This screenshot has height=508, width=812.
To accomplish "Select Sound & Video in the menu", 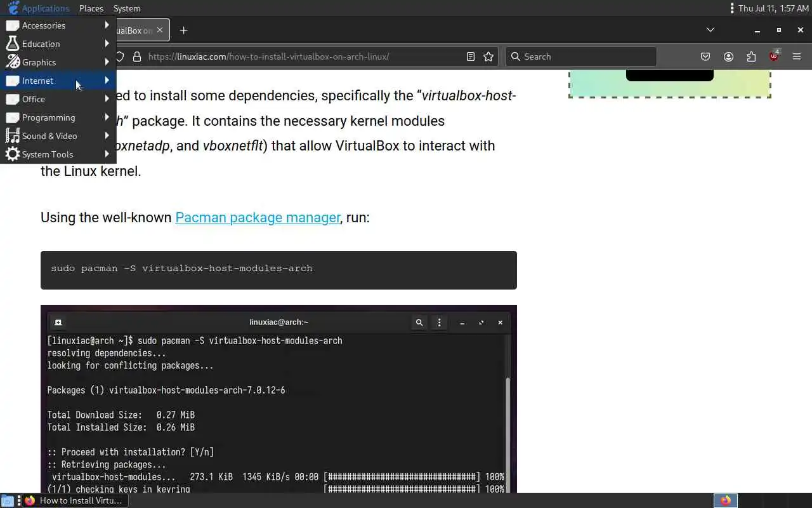I will (58, 136).
